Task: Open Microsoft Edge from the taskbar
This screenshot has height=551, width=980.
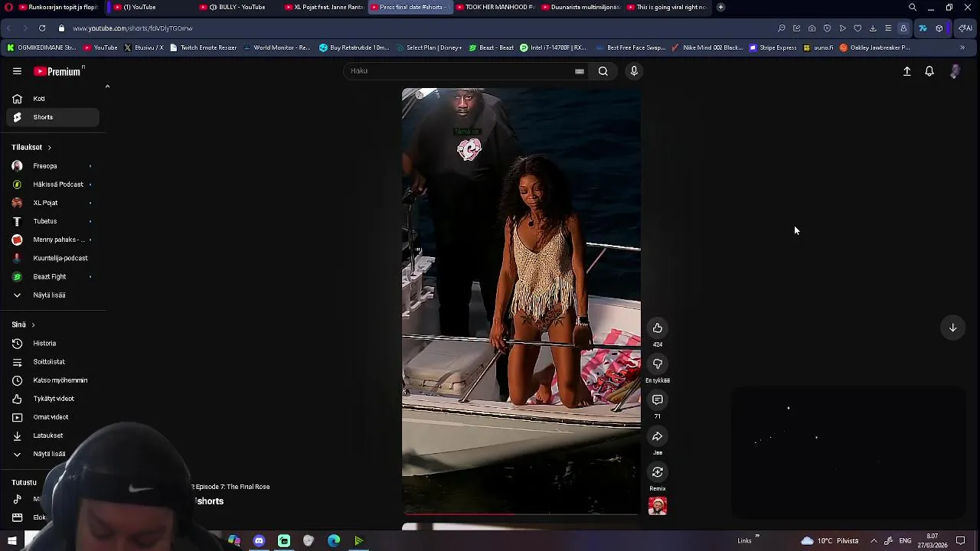Action: [334, 541]
